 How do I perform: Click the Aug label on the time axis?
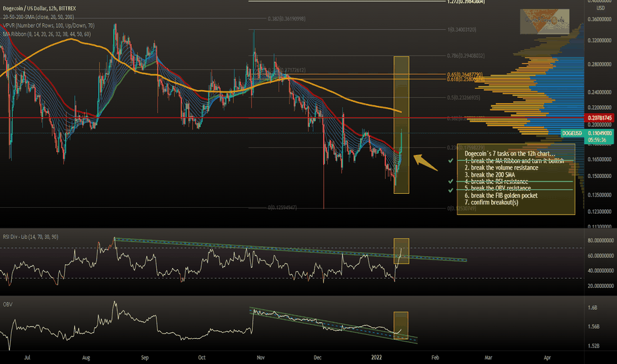tap(86, 357)
